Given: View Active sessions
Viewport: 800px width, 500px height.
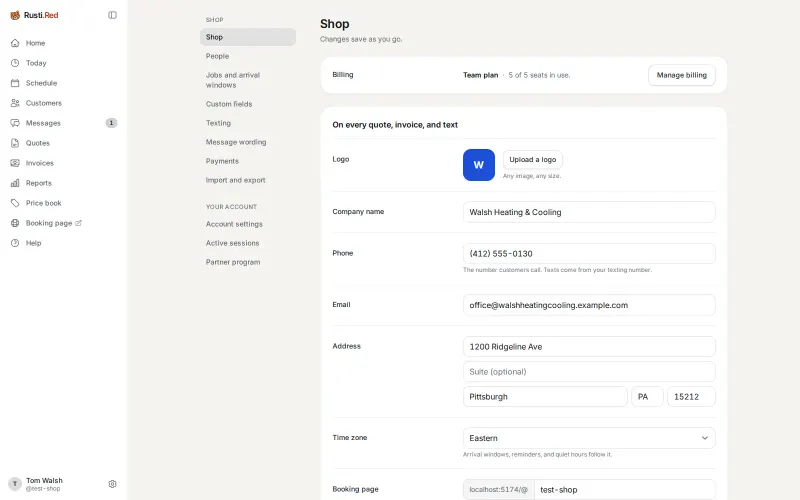Looking at the screenshot, I should pos(247,243).
